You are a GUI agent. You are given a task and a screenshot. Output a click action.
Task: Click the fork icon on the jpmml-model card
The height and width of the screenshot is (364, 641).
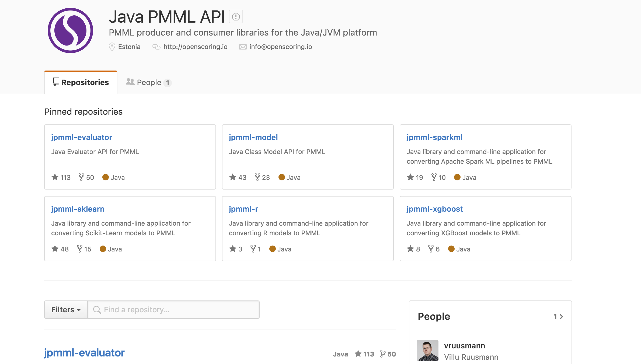point(257,177)
